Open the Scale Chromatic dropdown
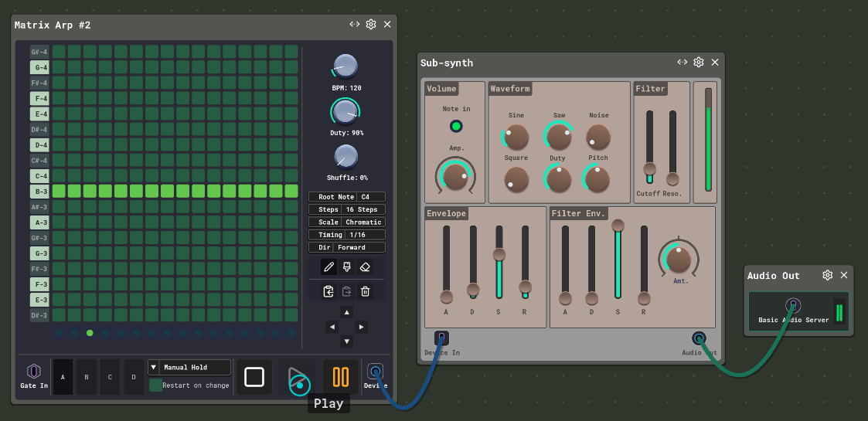 (346, 222)
